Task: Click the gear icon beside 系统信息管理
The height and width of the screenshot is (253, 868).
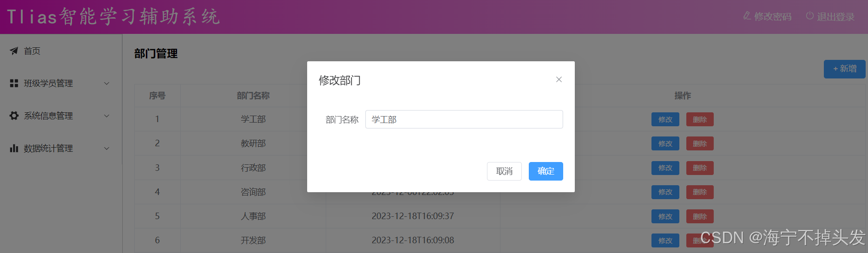Action: [x=14, y=116]
